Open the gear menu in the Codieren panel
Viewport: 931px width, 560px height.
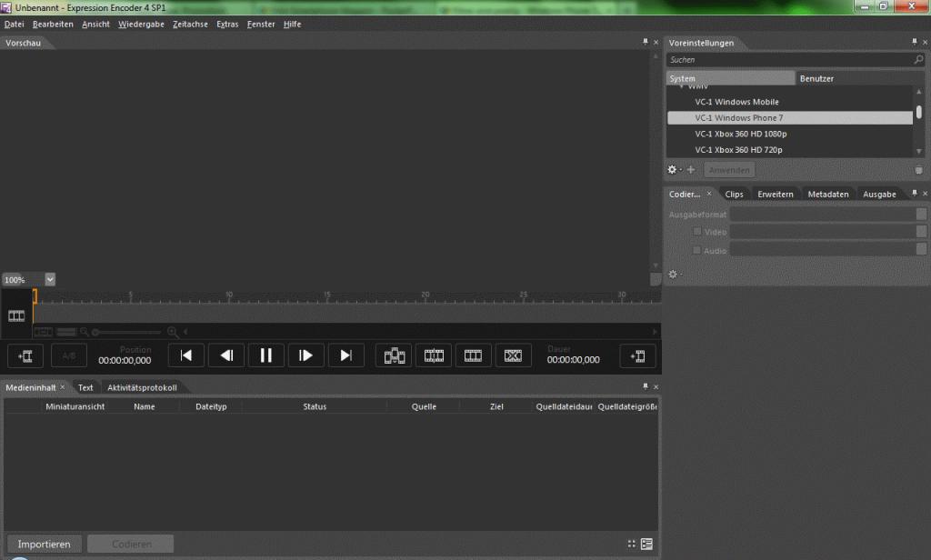click(x=674, y=275)
